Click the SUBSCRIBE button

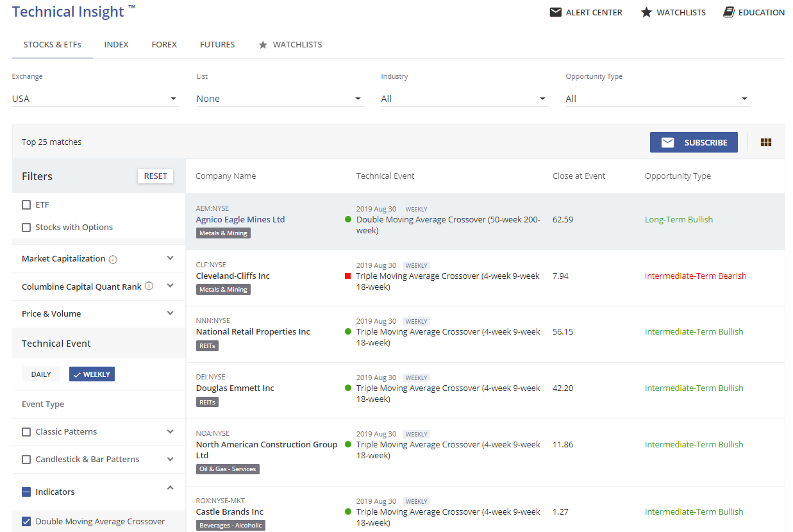[x=694, y=142]
